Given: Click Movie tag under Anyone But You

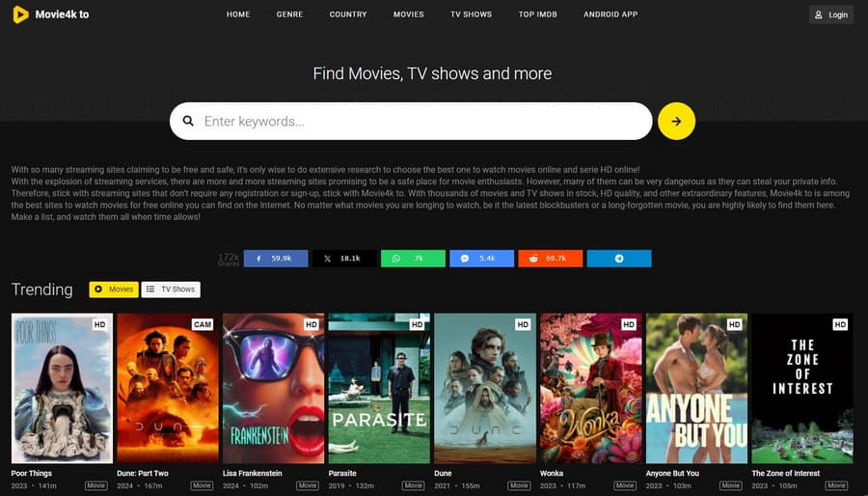Looking at the screenshot, I should [x=731, y=485].
